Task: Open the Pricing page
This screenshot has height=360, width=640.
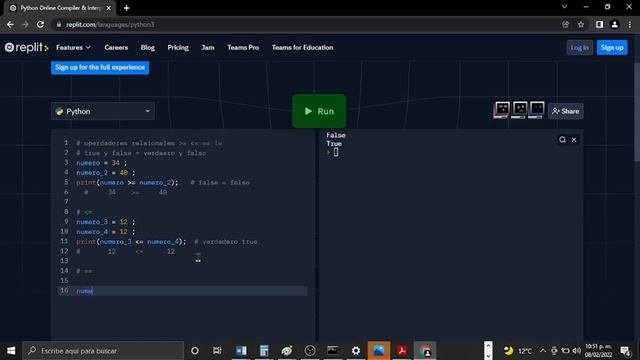Action: pos(178,48)
